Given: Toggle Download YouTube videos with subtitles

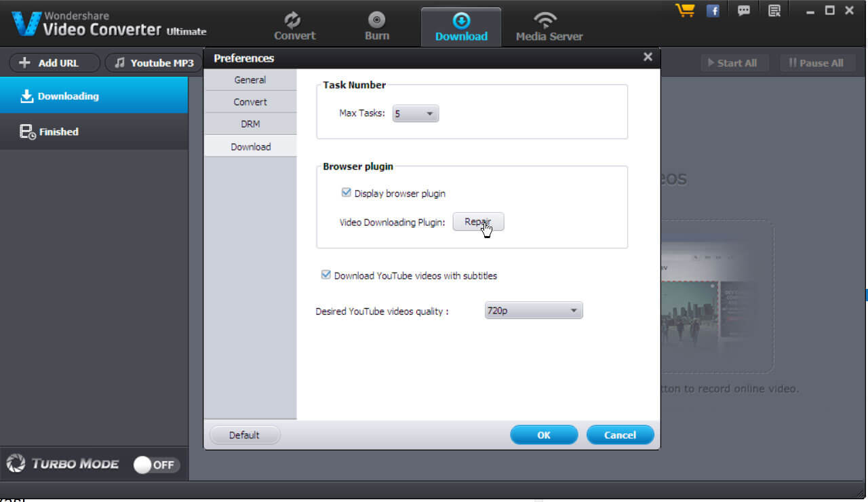Looking at the screenshot, I should [326, 275].
